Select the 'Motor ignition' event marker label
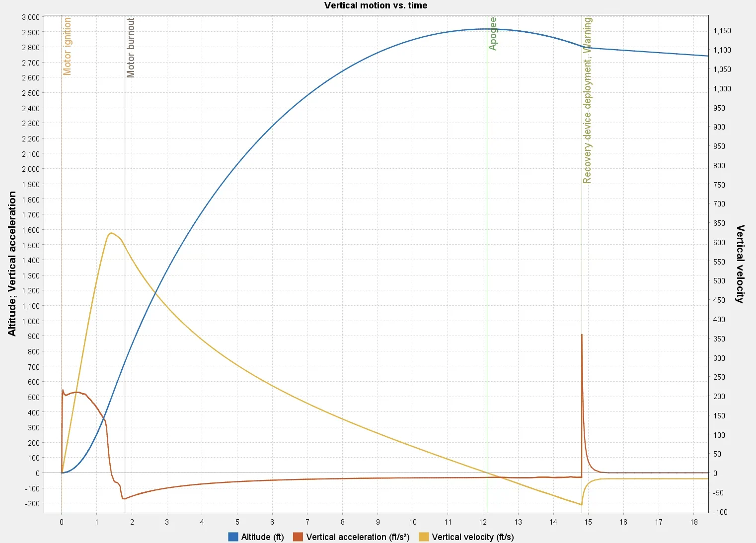The image size is (756, 543). pyautogui.click(x=68, y=46)
